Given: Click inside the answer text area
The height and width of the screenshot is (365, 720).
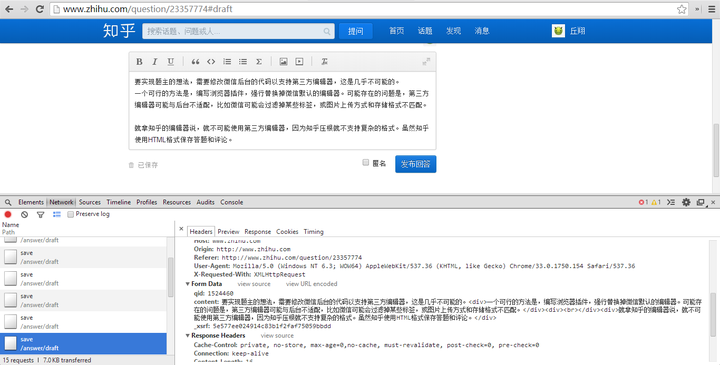Looking at the screenshot, I should [x=282, y=111].
